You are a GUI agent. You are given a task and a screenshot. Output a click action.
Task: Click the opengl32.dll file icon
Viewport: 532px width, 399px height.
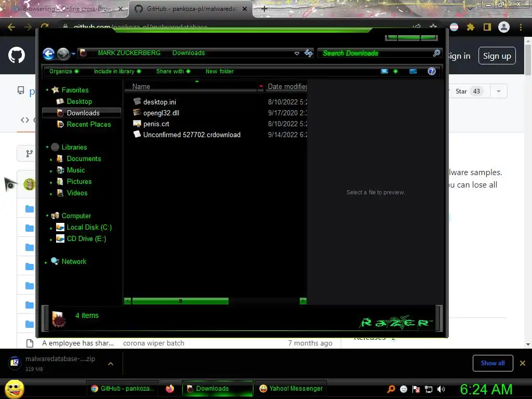point(137,112)
